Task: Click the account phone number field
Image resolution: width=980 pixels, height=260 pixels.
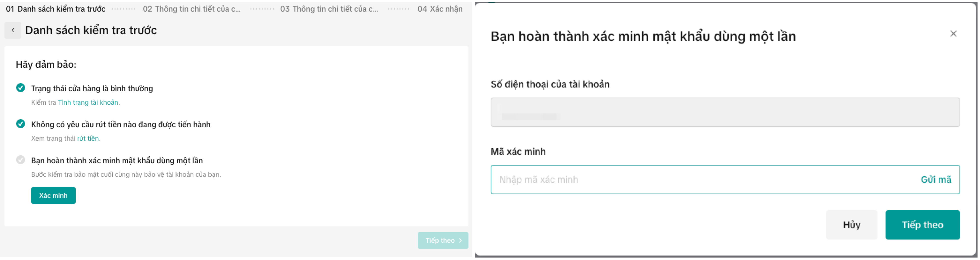Action: tap(725, 113)
